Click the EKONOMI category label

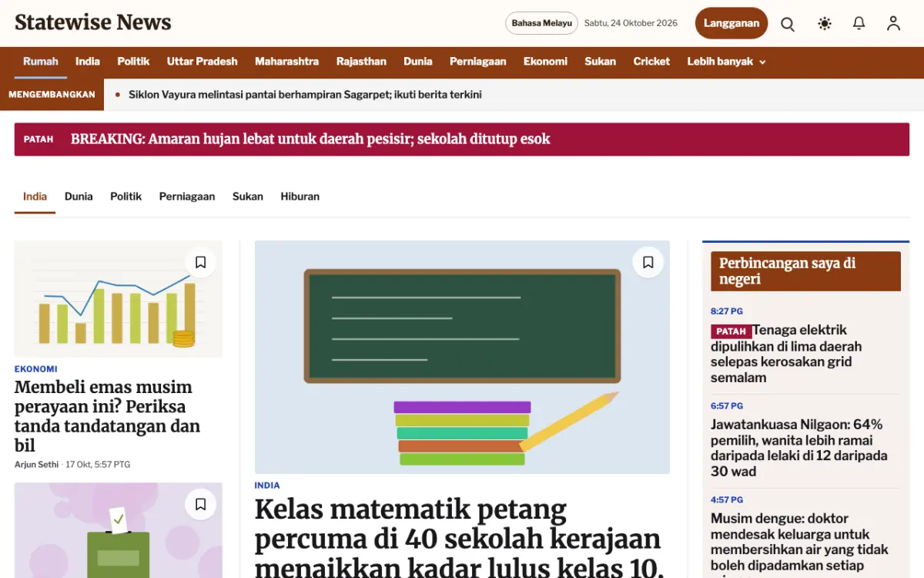click(x=36, y=369)
